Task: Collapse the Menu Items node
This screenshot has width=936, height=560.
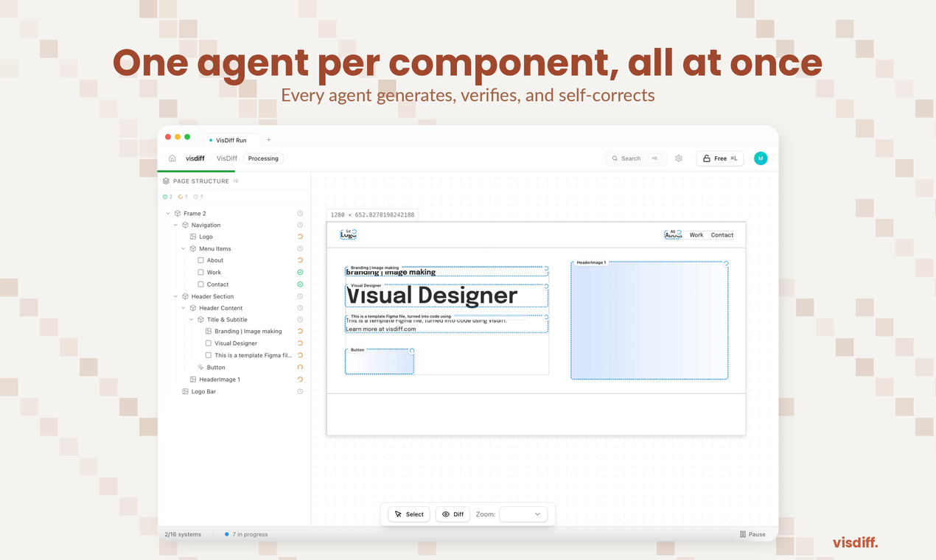Action: (x=184, y=248)
